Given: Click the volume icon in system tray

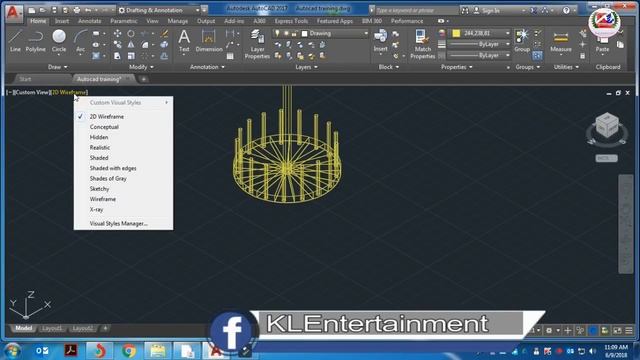Looking at the screenshot, I should pyautogui.click(x=593, y=351).
